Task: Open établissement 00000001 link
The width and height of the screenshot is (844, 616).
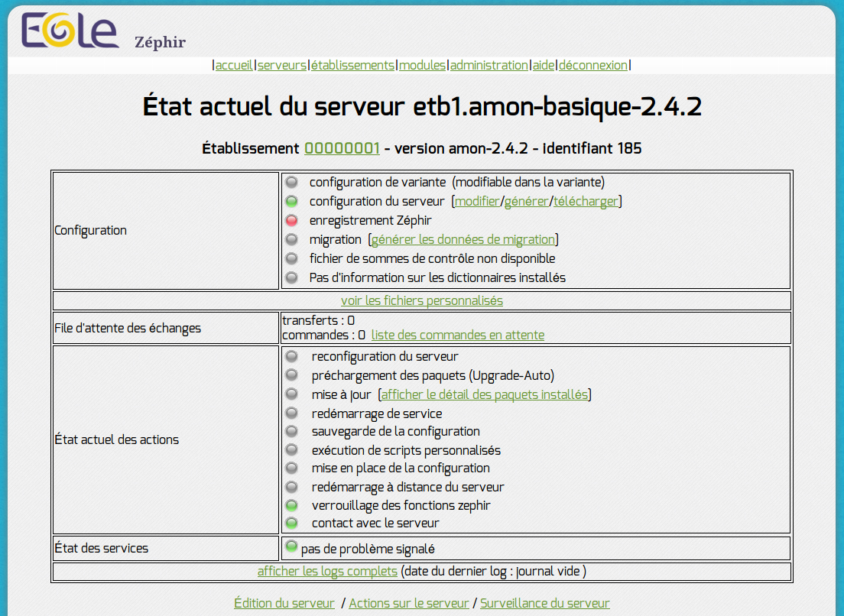Action: point(342,148)
